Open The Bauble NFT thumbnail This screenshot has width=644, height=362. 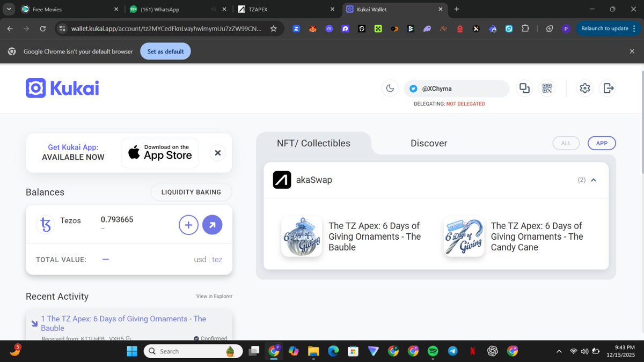[302, 237]
